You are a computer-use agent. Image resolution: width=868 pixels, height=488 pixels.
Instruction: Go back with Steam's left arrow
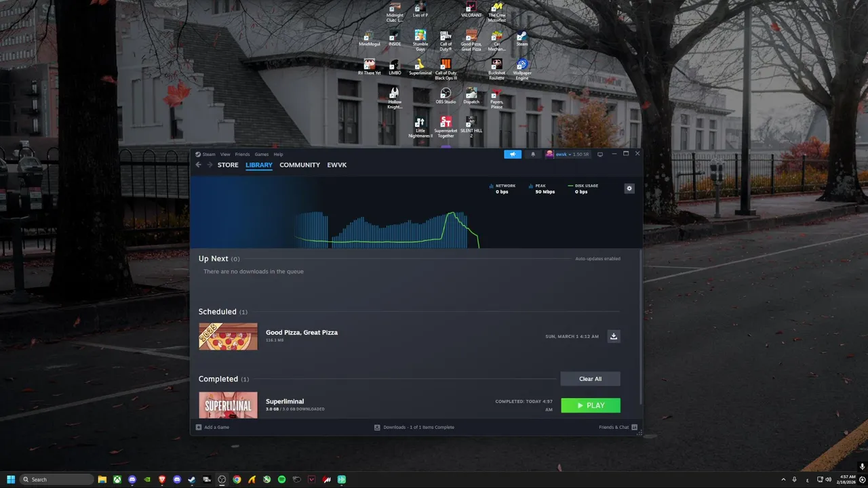click(x=199, y=165)
